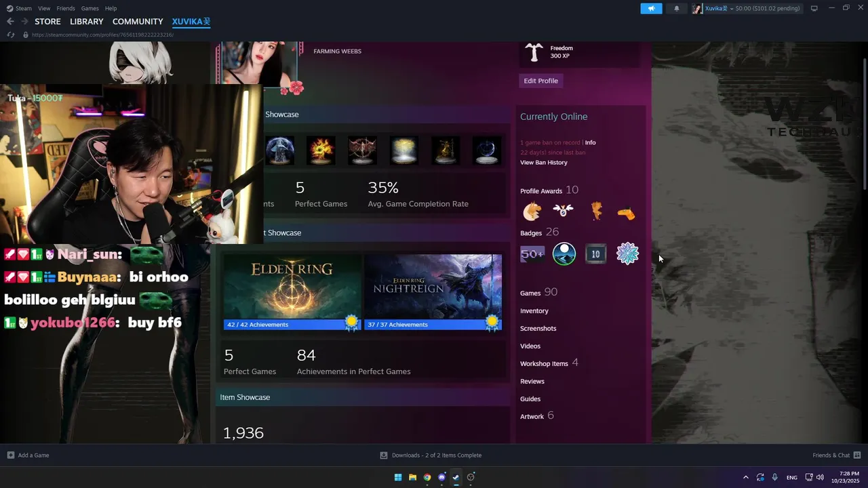Viewport: 868px width, 488px height.
Task: Click the ENG language indicator in tray
Action: tap(792, 477)
